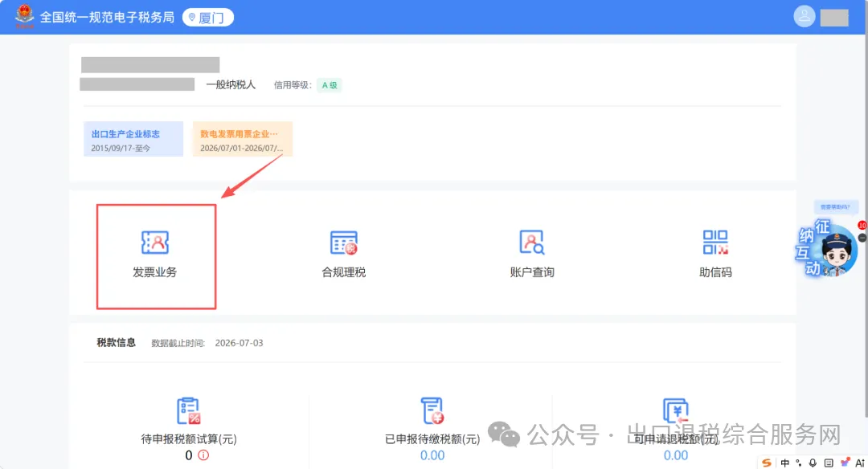Click the 需要帮助吗 help bubble
The width and height of the screenshot is (868, 469).
(835, 207)
